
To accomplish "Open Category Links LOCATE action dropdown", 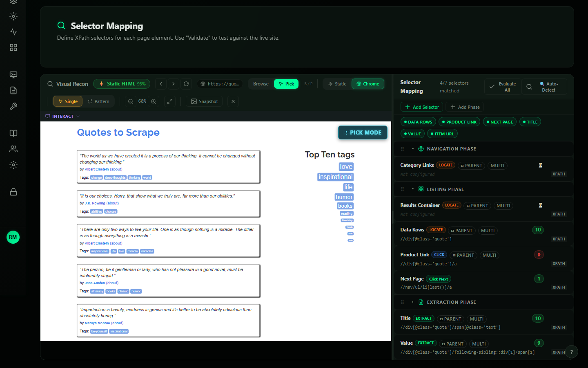I will click(x=446, y=165).
